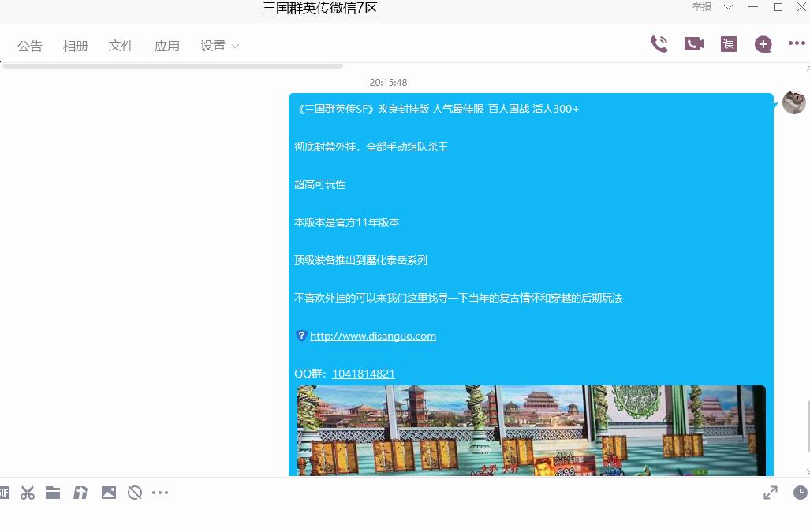Open the 相册 tab
Viewport: 810px width, 532px height.
(x=76, y=46)
